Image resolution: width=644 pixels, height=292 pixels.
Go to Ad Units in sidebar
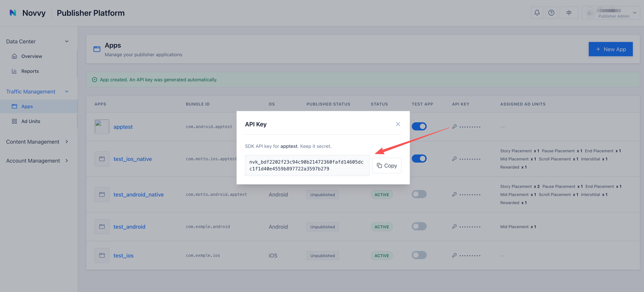click(30, 121)
